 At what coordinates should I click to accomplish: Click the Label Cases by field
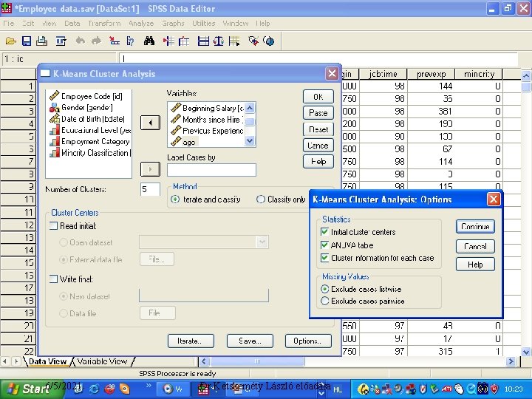tap(211, 170)
